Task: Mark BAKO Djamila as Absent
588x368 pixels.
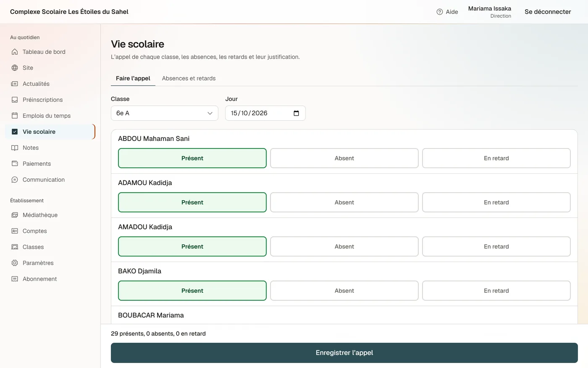Action: pos(344,291)
